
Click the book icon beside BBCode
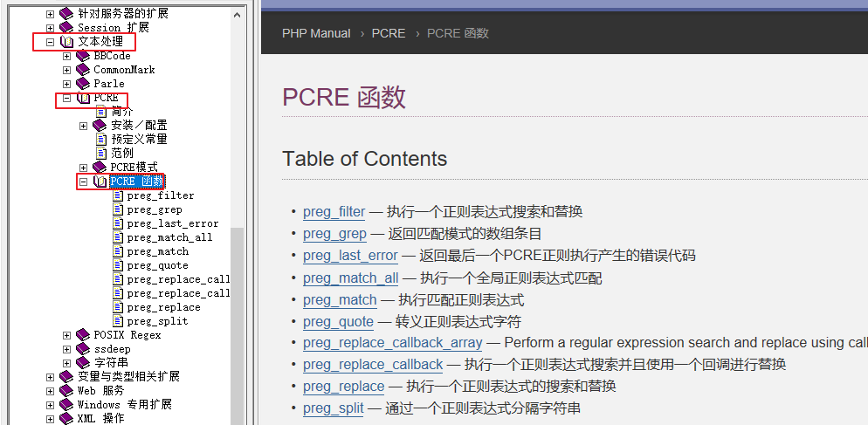(x=83, y=56)
